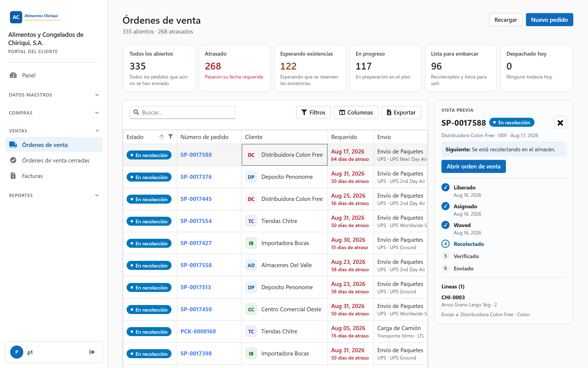This screenshot has height=368, width=588.
Task: Click the truck icon for Órdenes de venta
Action: 13,145
